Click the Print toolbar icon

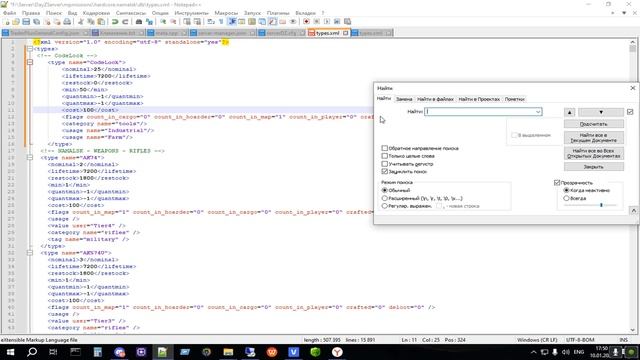tap(67, 22)
